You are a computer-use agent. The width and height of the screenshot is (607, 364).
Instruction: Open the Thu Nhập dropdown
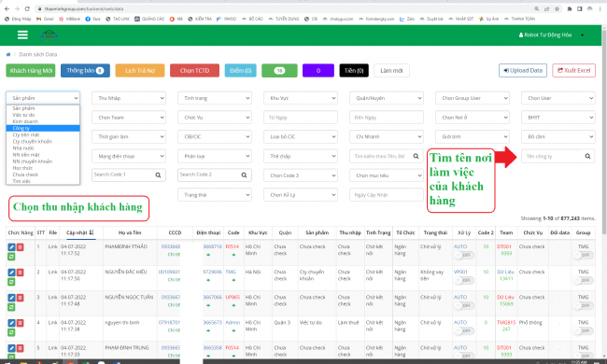(129, 98)
